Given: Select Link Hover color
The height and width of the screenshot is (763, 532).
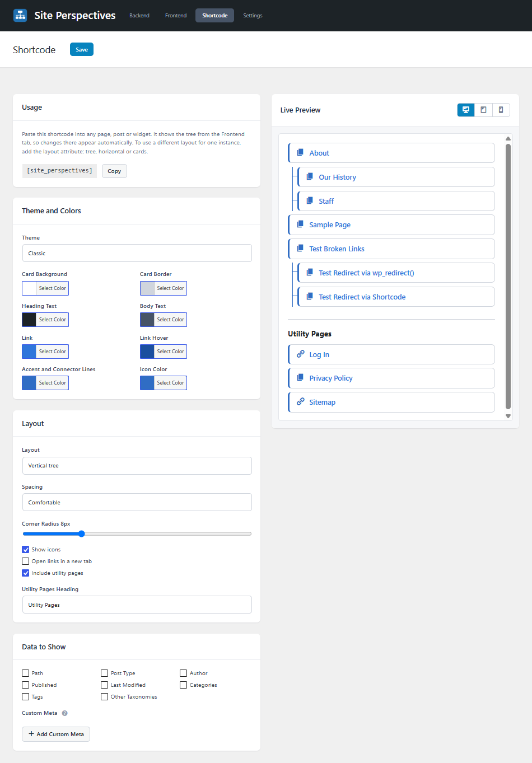Looking at the screenshot, I should 164,352.
